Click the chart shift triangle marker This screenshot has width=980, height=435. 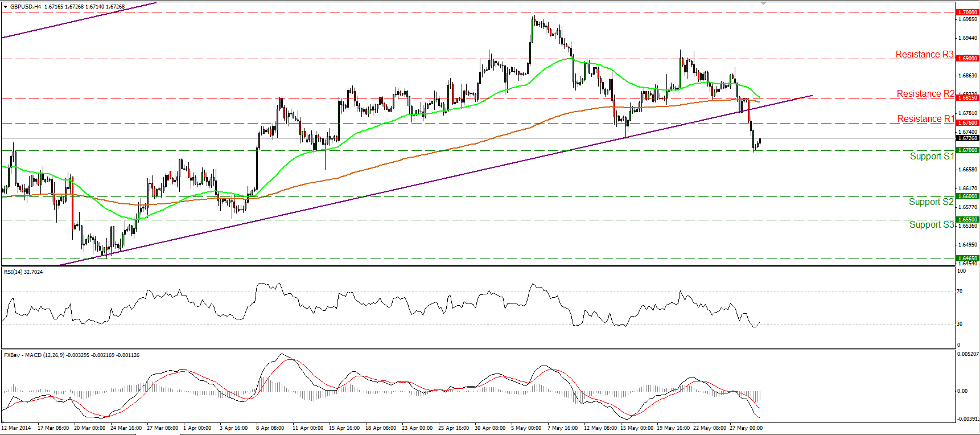764,3
